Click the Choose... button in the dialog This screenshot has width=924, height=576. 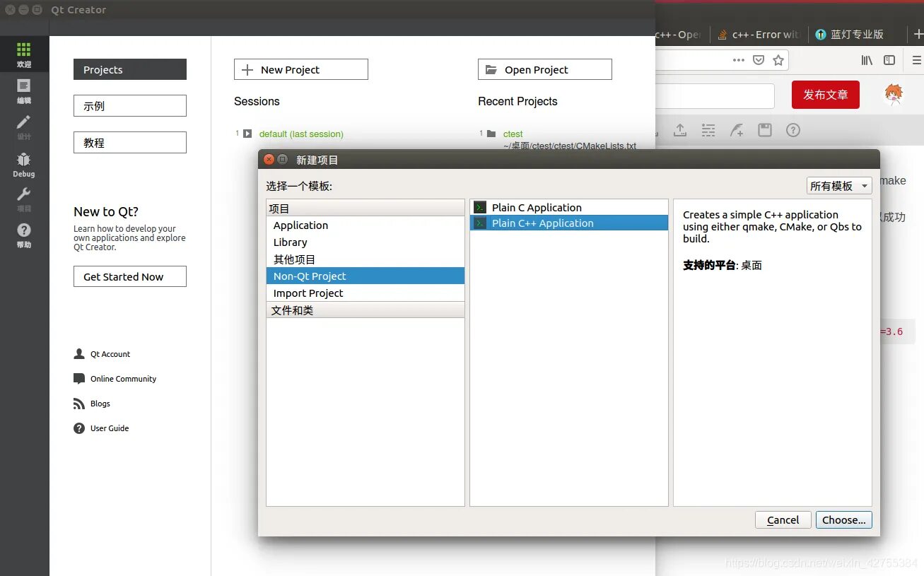(844, 520)
